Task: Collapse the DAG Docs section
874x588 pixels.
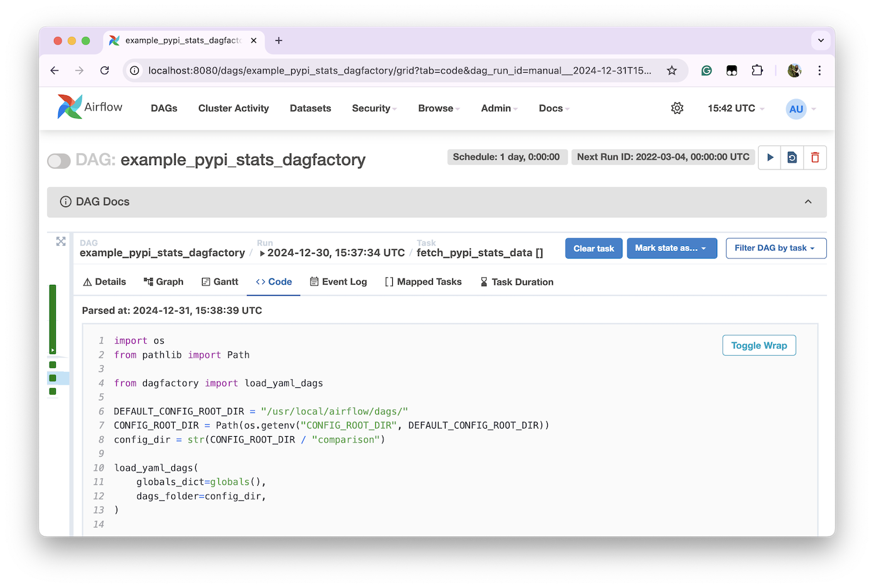Action: click(808, 202)
